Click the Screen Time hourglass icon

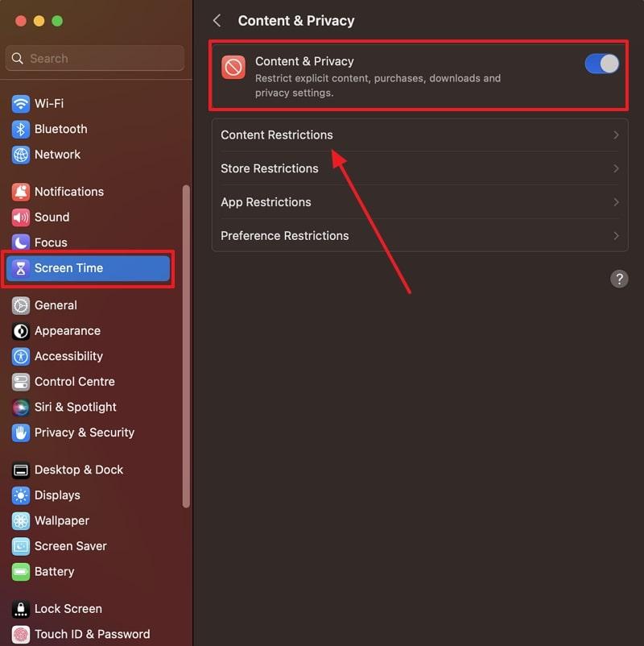[21, 268]
